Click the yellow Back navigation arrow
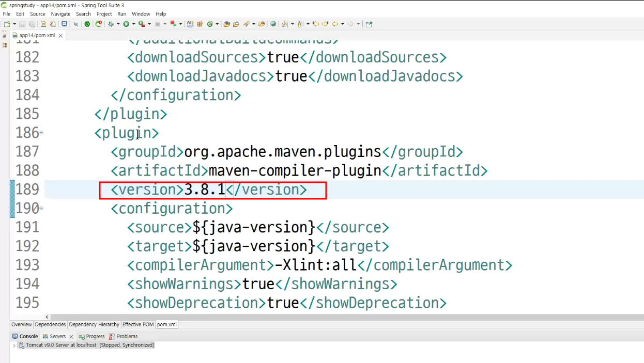 click(335, 24)
